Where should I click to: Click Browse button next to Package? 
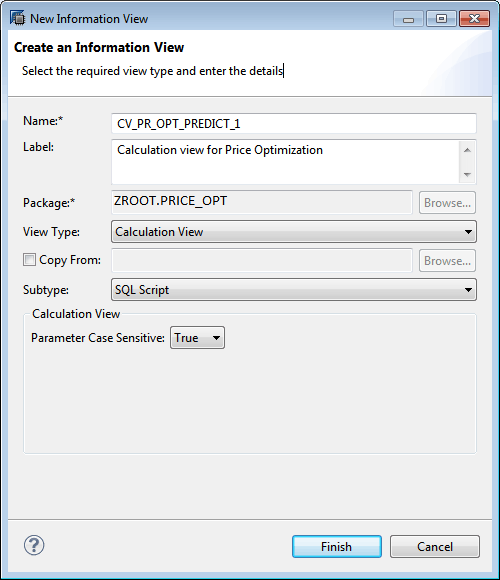(x=447, y=203)
